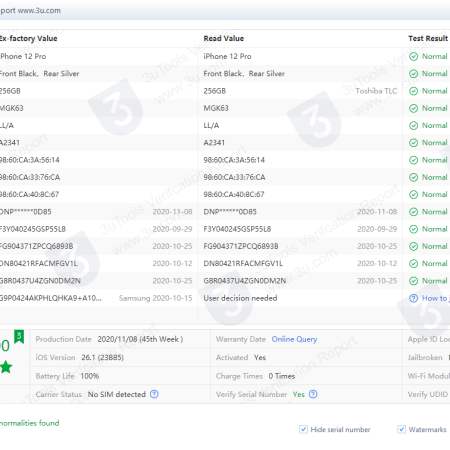Click the Normal check icon for A2341 row
Viewport: 450px width, 450px height.
click(x=413, y=143)
